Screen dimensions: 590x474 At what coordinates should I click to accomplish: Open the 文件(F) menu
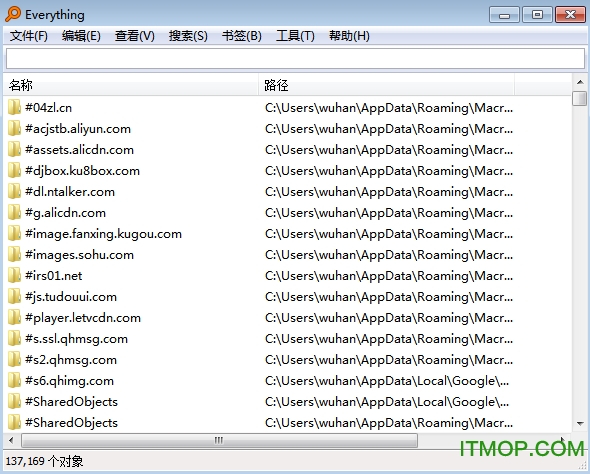29,36
